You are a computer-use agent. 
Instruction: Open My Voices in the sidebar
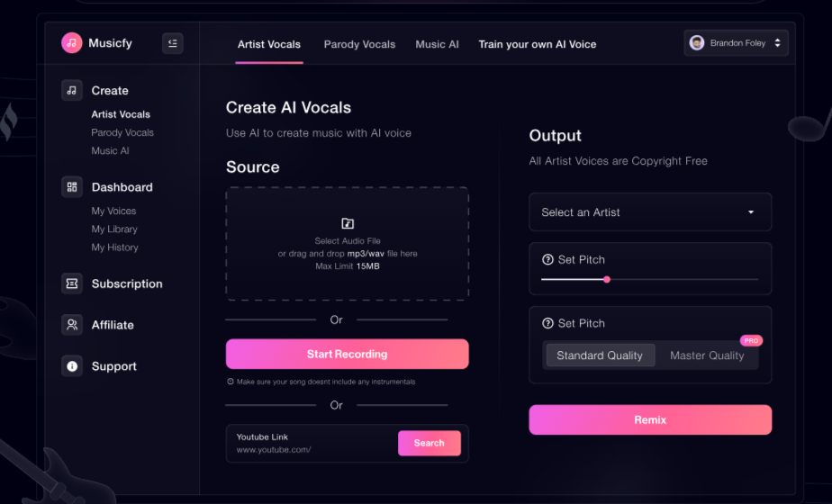tap(113, 211)
